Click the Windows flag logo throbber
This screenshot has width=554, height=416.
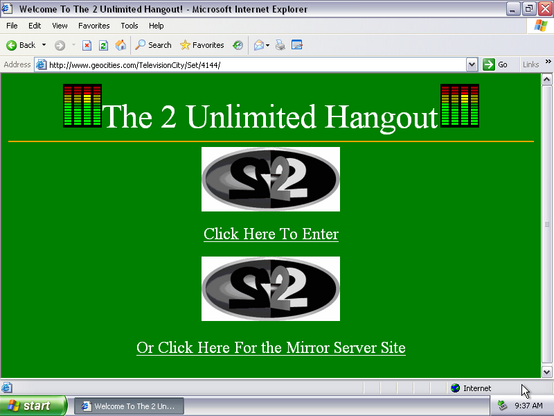click(x=541, y=26)
